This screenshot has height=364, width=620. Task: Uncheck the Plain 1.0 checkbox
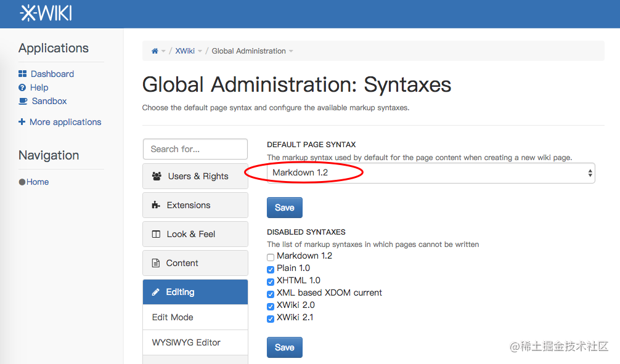coord(271,270)
